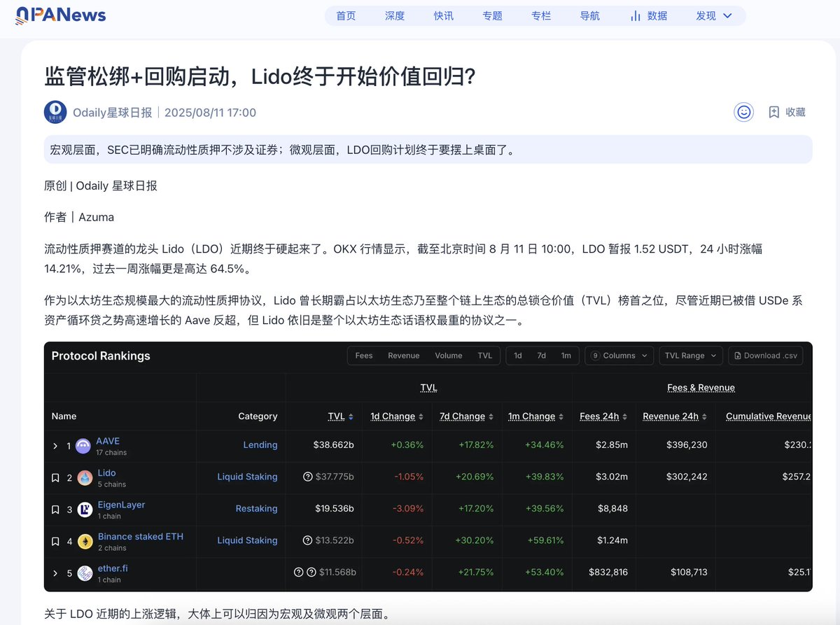Click the download icon in Download .csv
Viewport: 840px width, 625px height.
(x=738, y=356)
